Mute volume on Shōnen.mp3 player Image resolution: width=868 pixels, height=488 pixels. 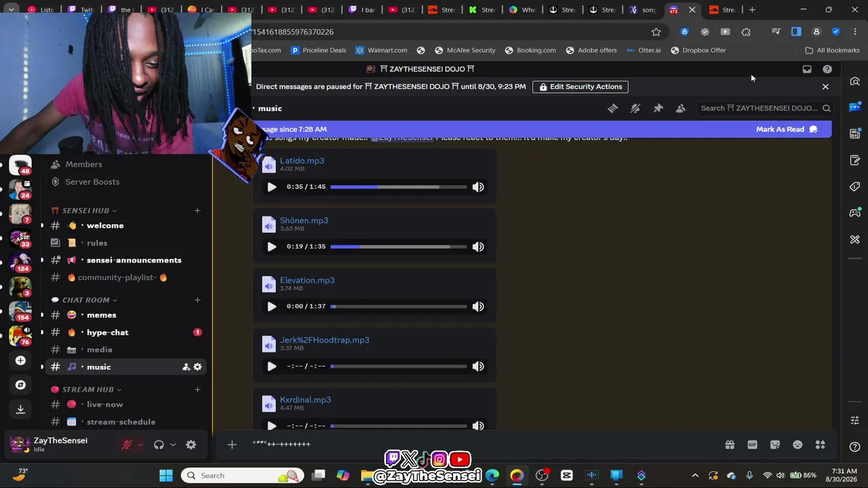click(x=478, y=247)
